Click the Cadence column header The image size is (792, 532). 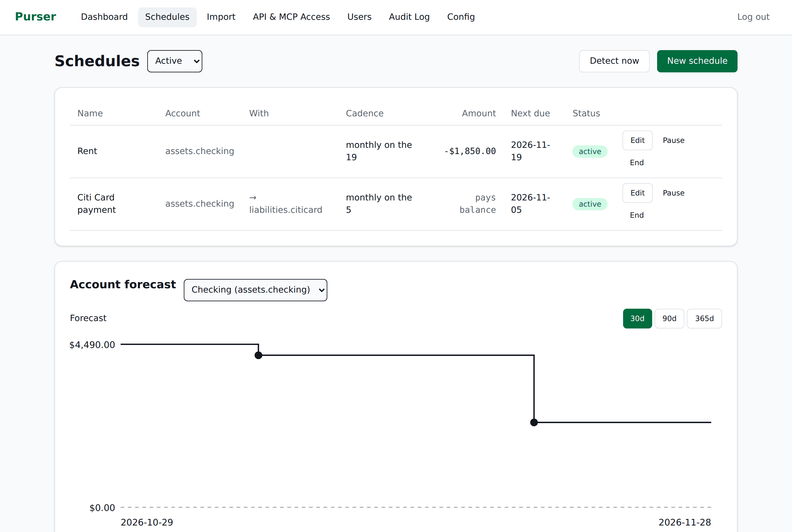point(364,113)
